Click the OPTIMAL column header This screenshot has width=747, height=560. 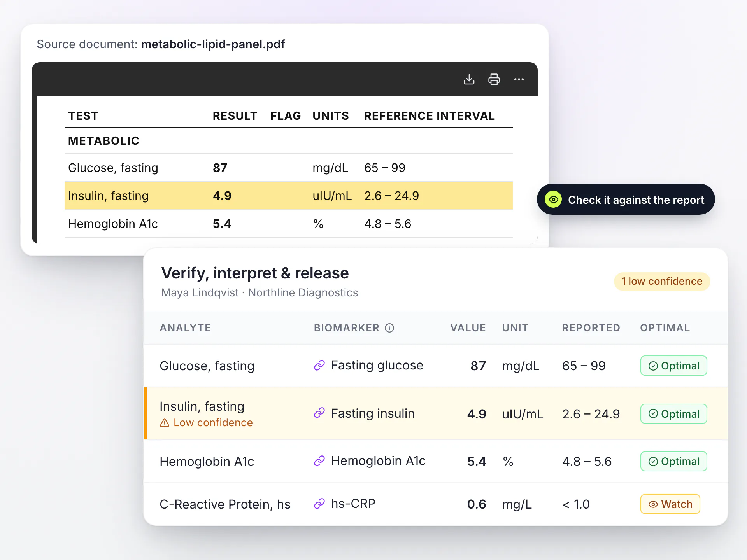pyautogui.click(x=665, y=328)
